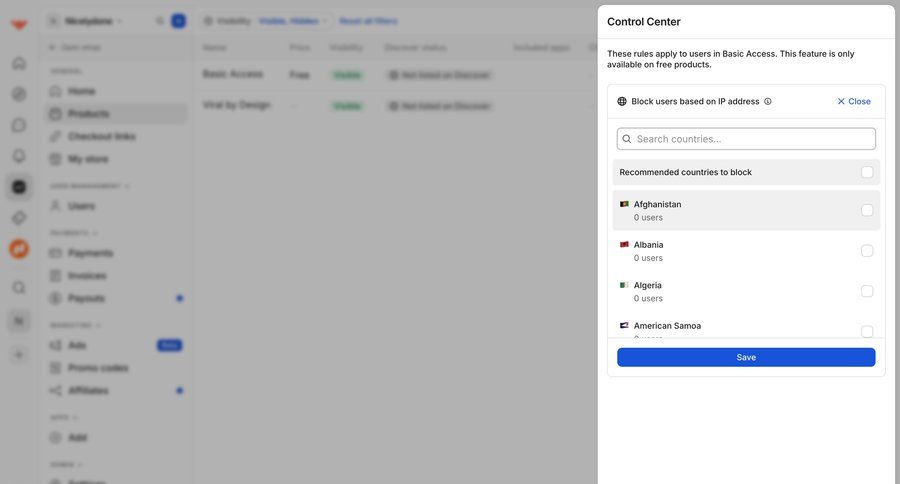Focus the Search countries input field

pyautogui.click(x=753, y=139)
